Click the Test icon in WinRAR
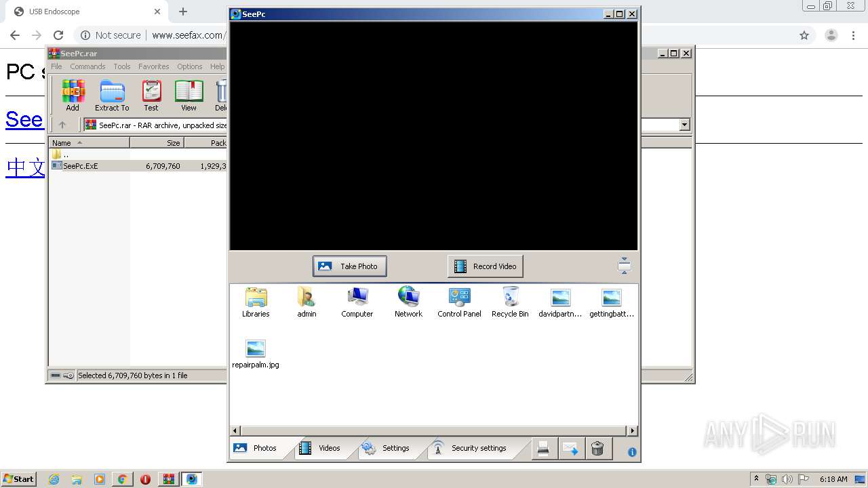Image resolution: width=868 pixels, height=488 pixels. coord(151,96)
